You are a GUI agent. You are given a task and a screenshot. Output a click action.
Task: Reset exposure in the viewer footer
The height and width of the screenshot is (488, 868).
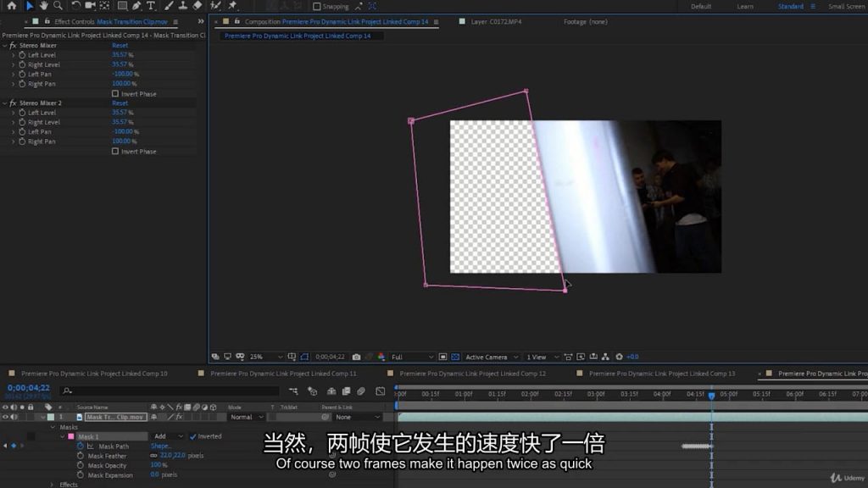point(620,357)
